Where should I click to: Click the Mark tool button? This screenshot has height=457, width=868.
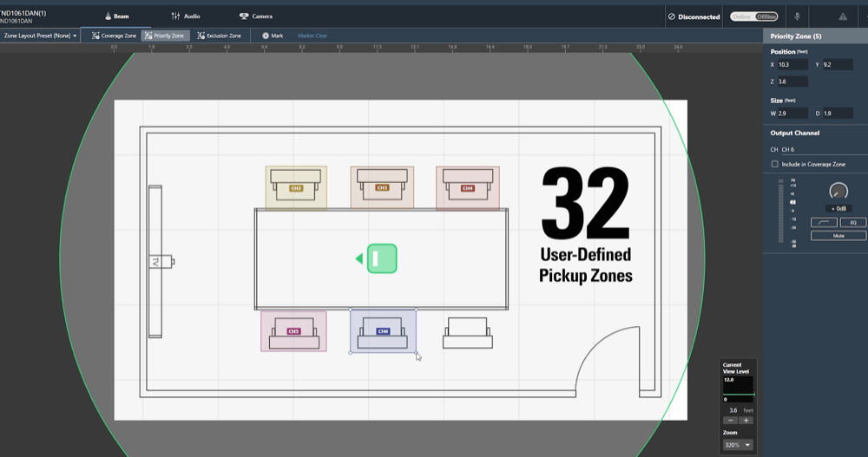273,36
